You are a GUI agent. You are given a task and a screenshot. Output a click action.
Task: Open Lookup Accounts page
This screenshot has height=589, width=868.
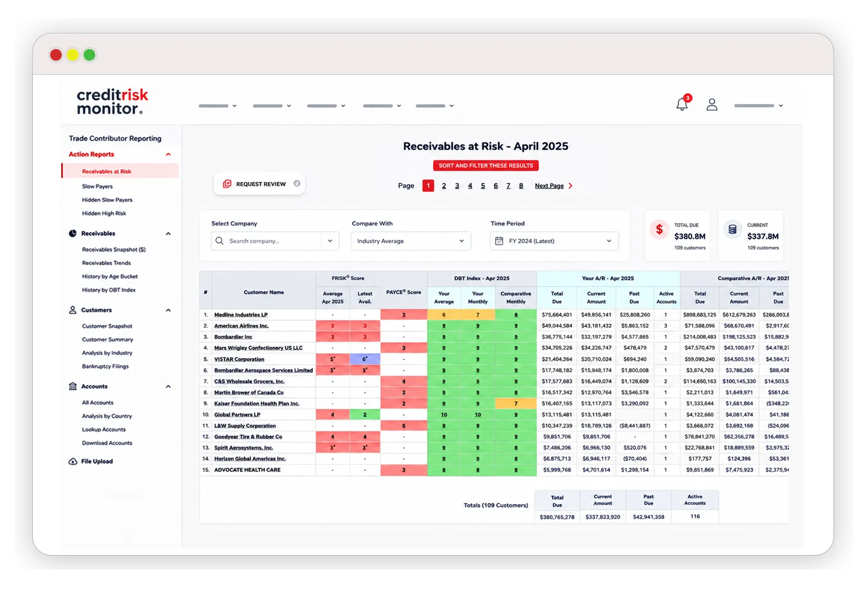click(x=104, y=430)
